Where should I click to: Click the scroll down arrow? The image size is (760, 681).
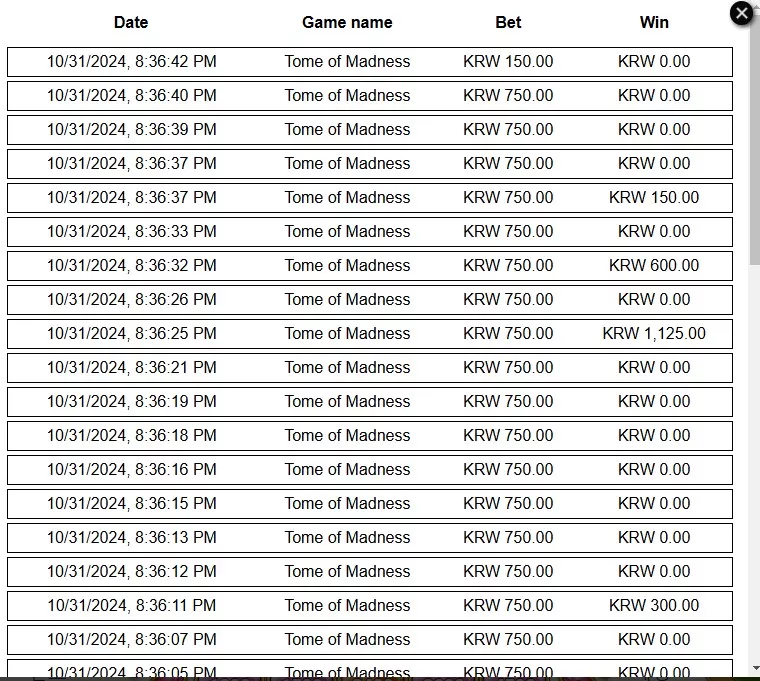[x=756, y=668]
